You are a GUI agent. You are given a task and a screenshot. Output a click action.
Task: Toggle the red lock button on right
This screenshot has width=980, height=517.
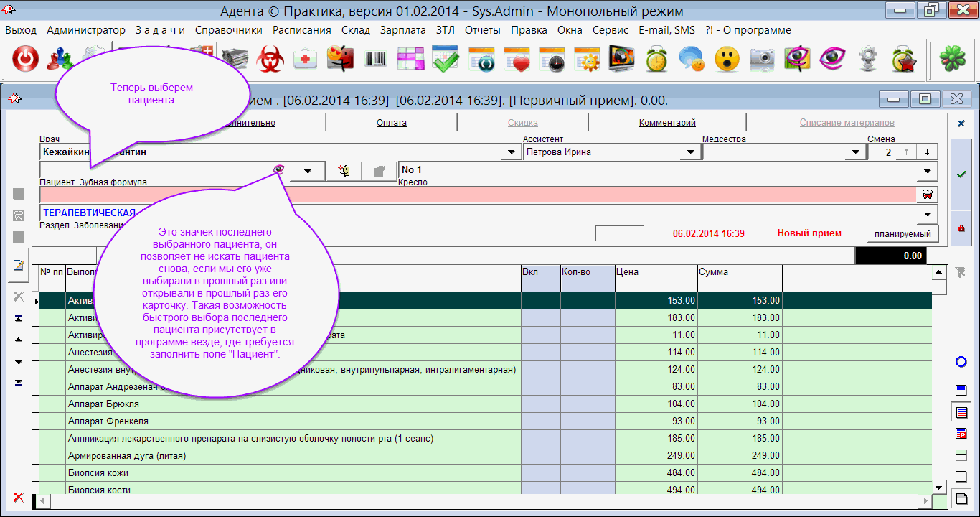(x=961, y=228)
